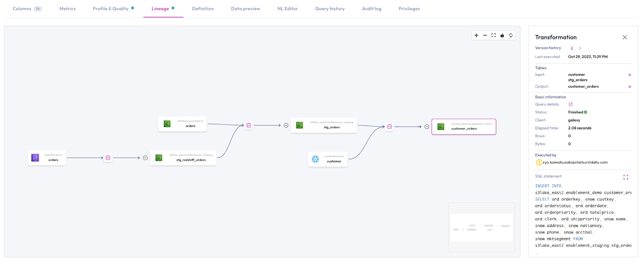Viewport: 644px width, 262px height.
Task: Click the Snowflake customer node icon
Action: point(316,159)
